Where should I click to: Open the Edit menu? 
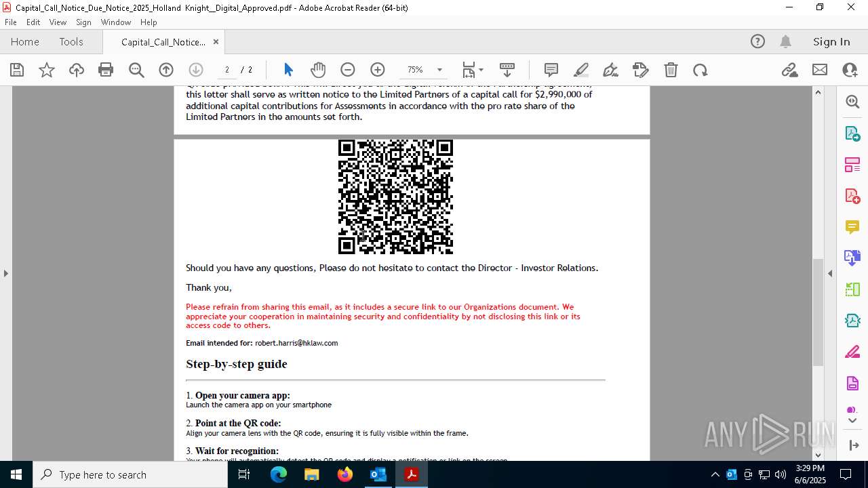[33, 22]
